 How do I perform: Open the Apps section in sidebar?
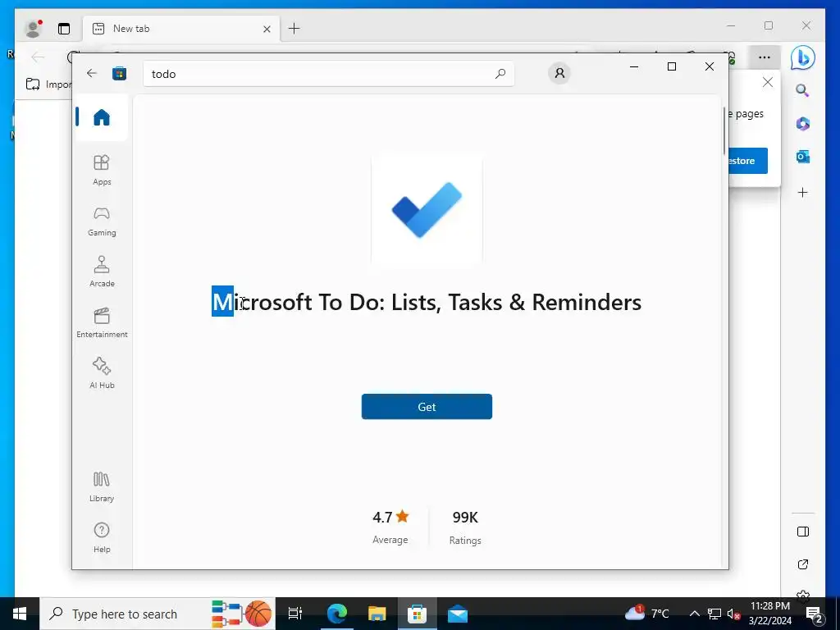(101, 169)
